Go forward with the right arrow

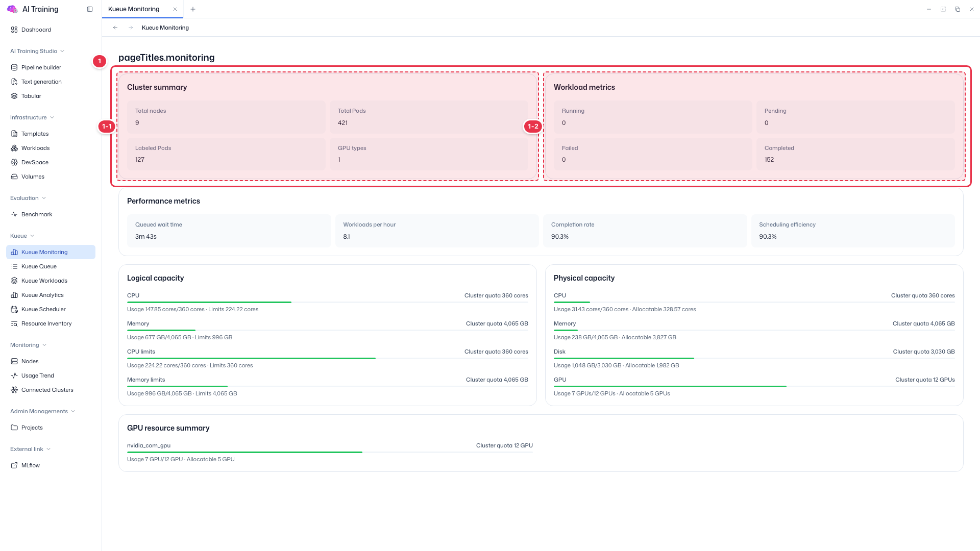[x=131, y=28]
